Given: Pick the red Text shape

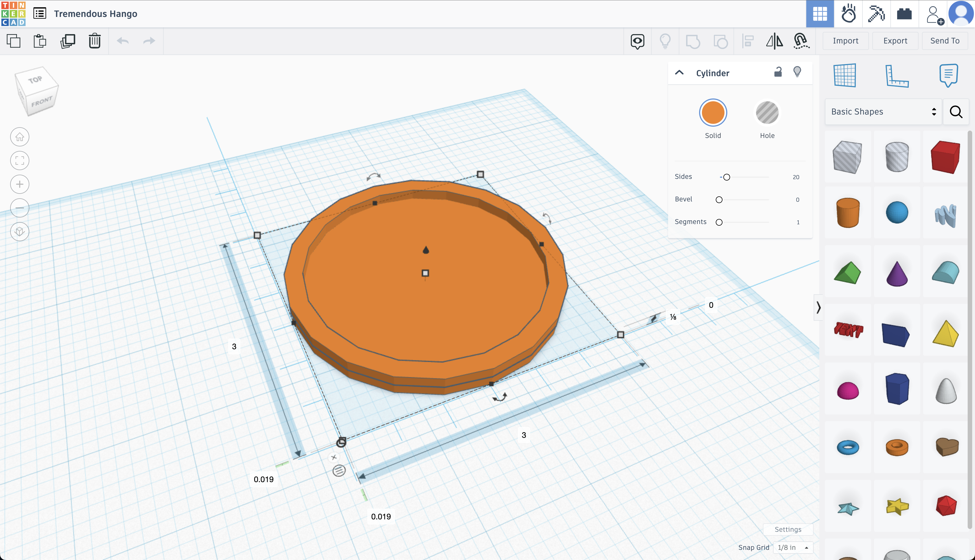Looking at the screenshot, I should click(848, 330).
